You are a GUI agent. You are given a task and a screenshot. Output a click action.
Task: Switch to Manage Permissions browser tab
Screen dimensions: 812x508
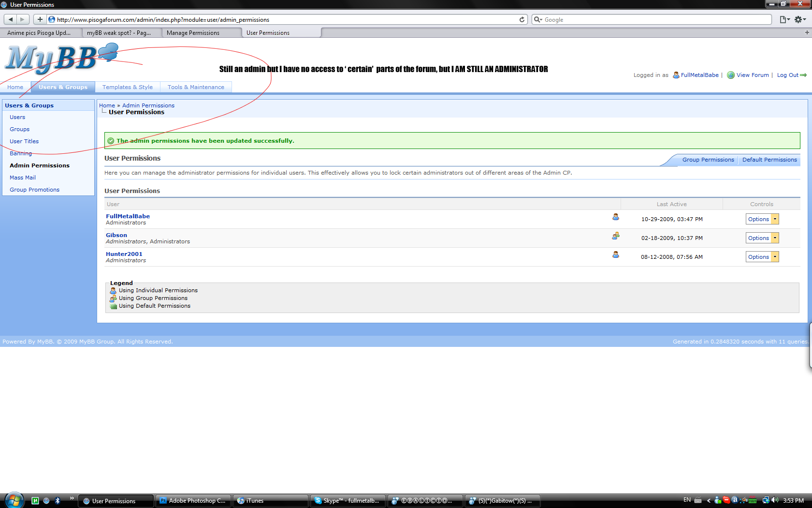[x=201, y=33]
